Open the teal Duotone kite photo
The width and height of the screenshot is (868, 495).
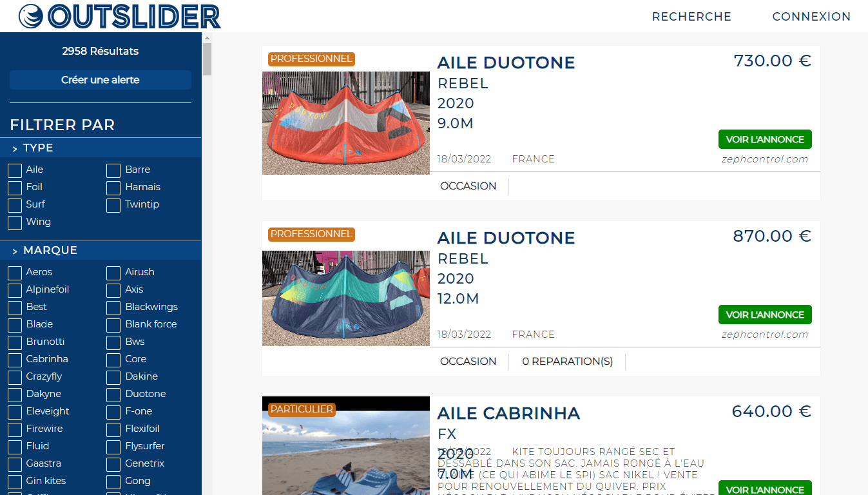click(x=346, y=298)
